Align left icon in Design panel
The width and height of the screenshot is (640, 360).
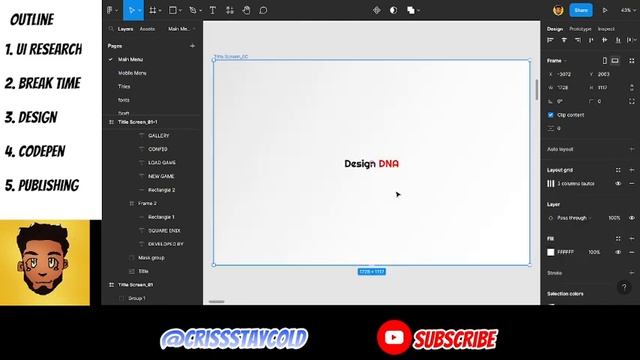[550, 40]
